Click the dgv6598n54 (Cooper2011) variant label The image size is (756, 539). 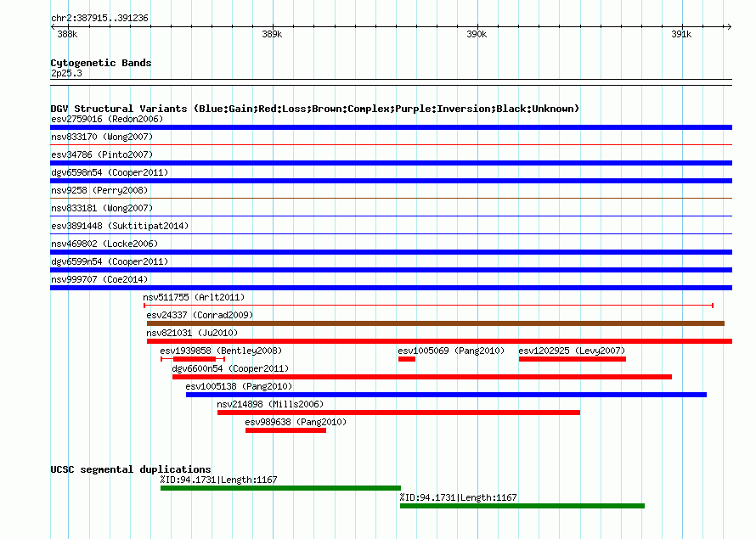point(110,172)
